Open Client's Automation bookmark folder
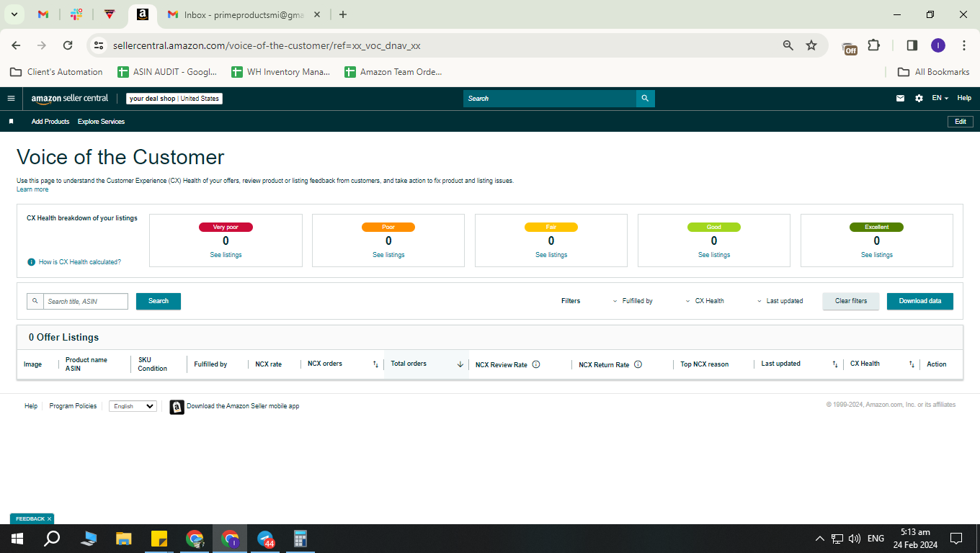 [56, 72]
